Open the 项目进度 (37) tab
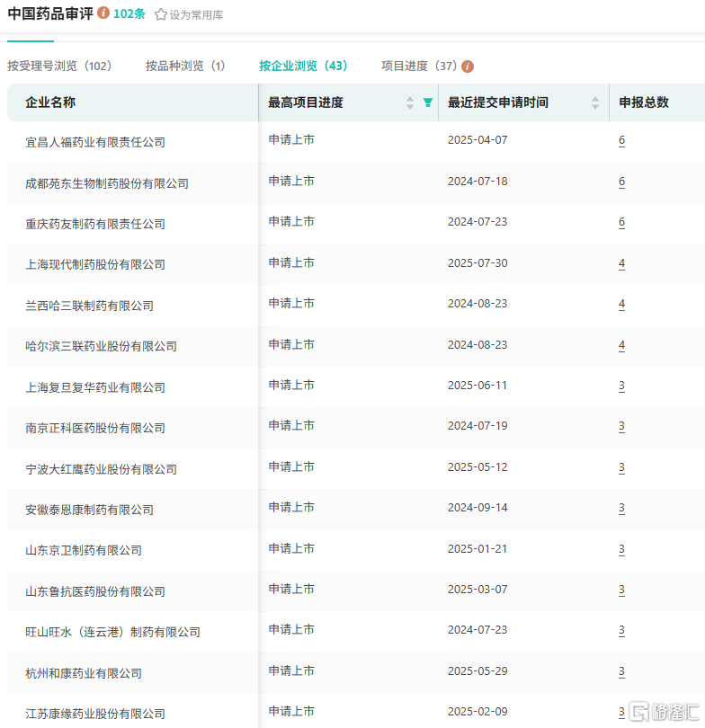Viewport: 705px width, 728px height. (x=419, y=66)
